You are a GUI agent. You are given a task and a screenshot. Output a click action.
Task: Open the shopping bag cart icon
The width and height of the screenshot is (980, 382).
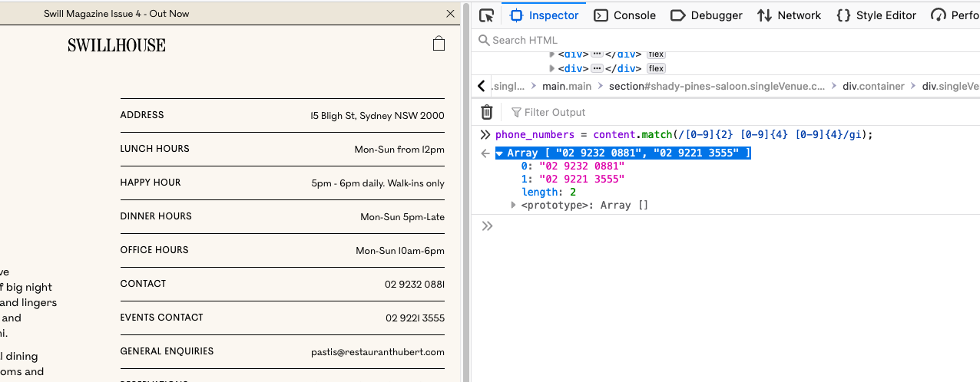pyautogui.click(x=439, y=44)
